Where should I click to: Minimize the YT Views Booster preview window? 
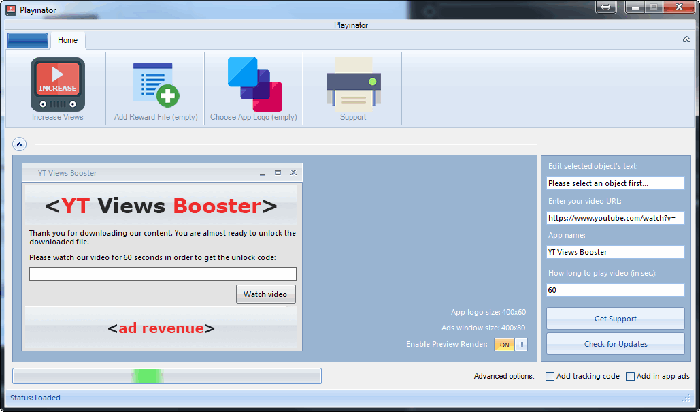[262, 173]
